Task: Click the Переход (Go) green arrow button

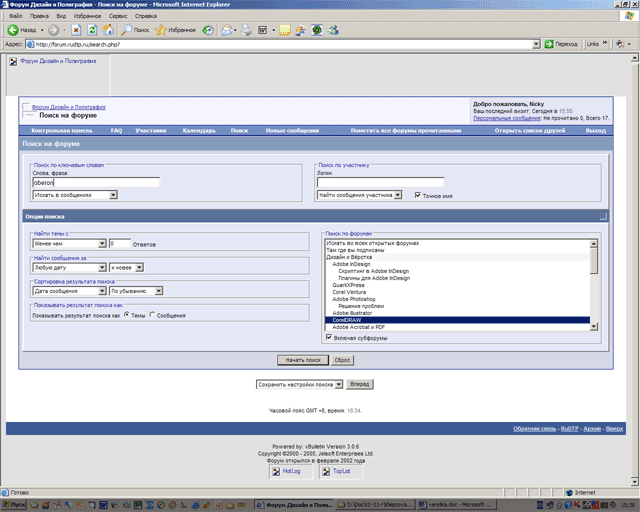Action: 561,44
